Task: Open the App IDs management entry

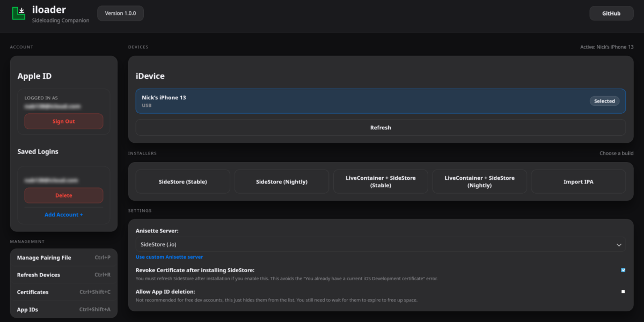Action: pyautogui.click(x=63, y=310)
